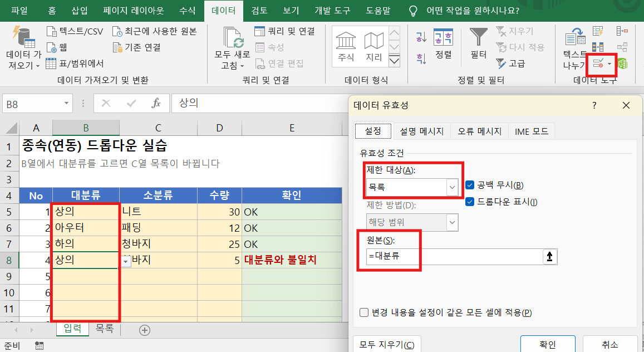This screenshot has width=644, height=352.
Task: Open the 데이터 가져오기 data import button
Action: [24, 48]
